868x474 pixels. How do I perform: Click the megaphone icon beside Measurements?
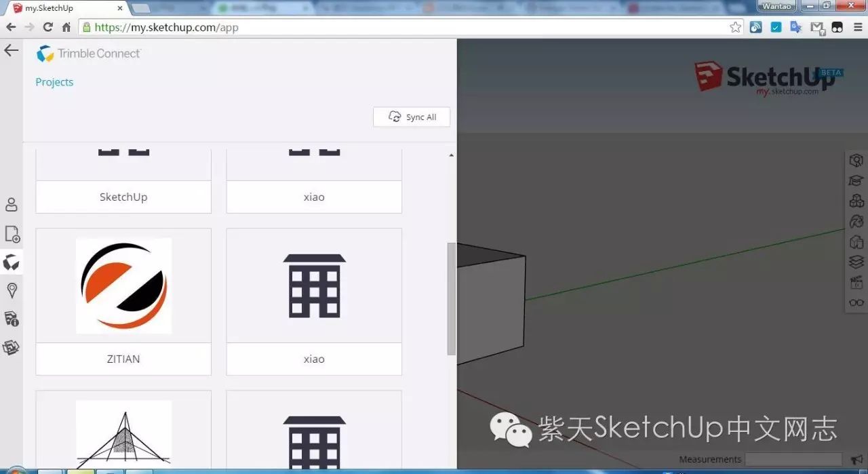point(856,460)
